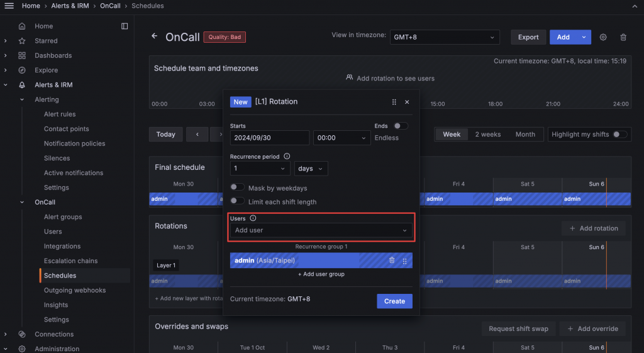Screen dimensions: 644x353
Task: Open Alert rules in sidebar
Action: (60, 115)
